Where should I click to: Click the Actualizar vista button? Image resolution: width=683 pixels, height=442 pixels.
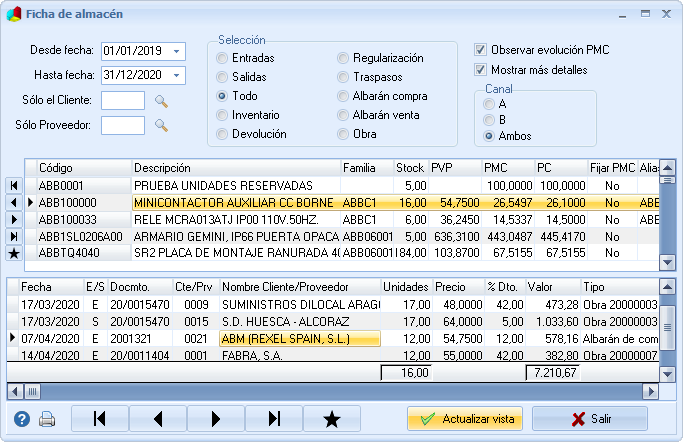click(465, 419)
